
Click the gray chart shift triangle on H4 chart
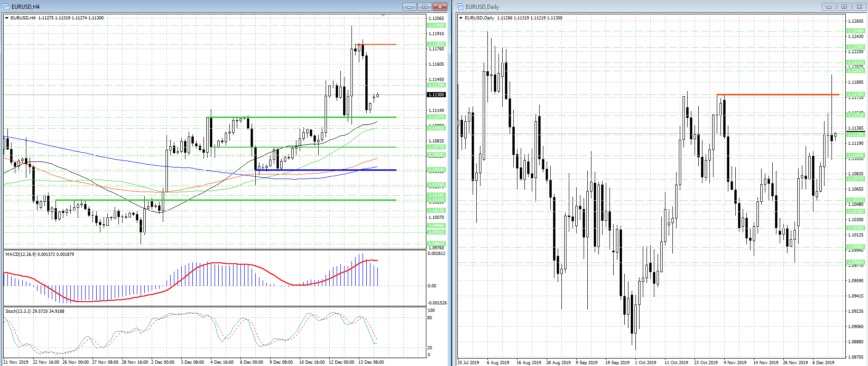click(383, 16)
